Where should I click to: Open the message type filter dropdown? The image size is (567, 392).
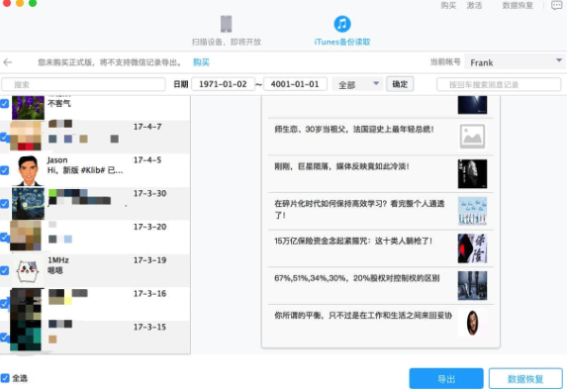point(357,84)
